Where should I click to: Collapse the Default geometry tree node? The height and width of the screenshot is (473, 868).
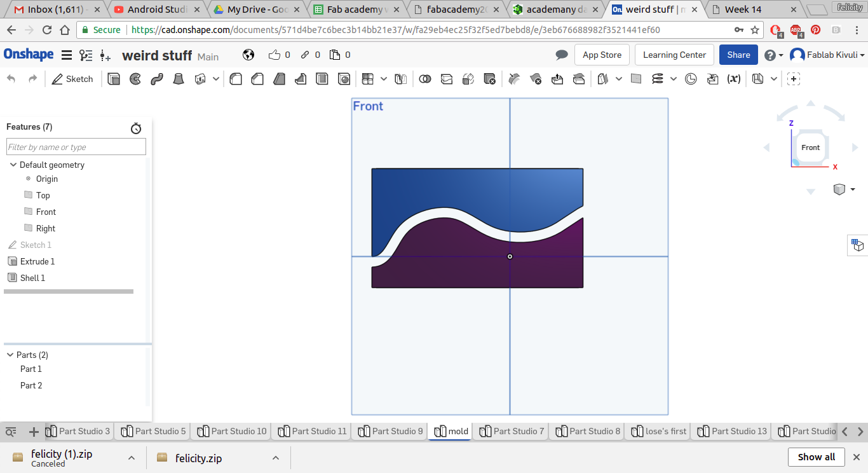click(13, 165)
